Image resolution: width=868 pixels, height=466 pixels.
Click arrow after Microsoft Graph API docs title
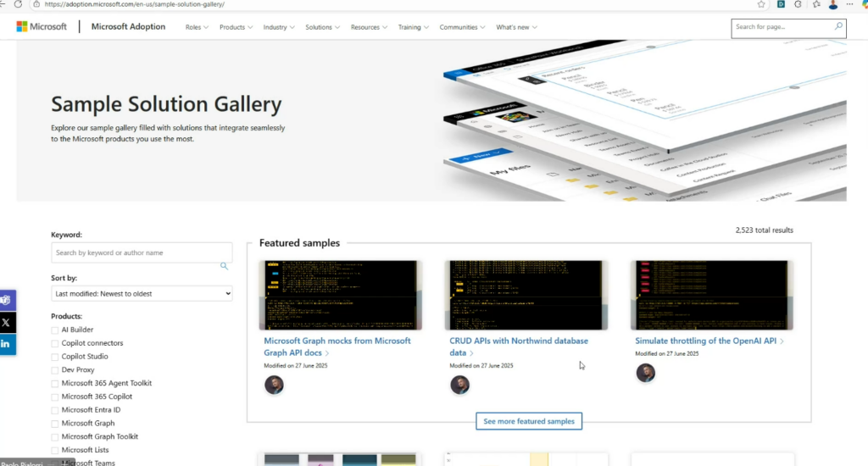tap(327, 353)
